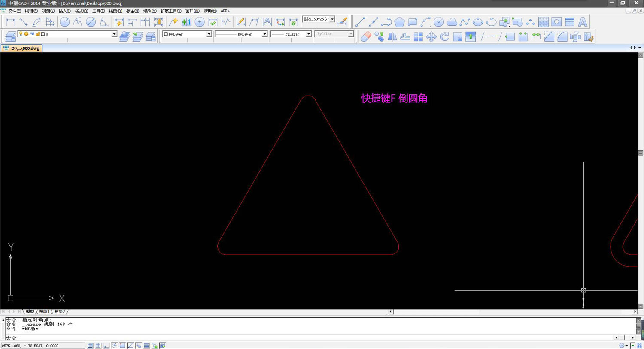Toggle Object Snap in status bar
Image resolution: width=644 pixels, height=349 pixels.
tap(122, 346)
